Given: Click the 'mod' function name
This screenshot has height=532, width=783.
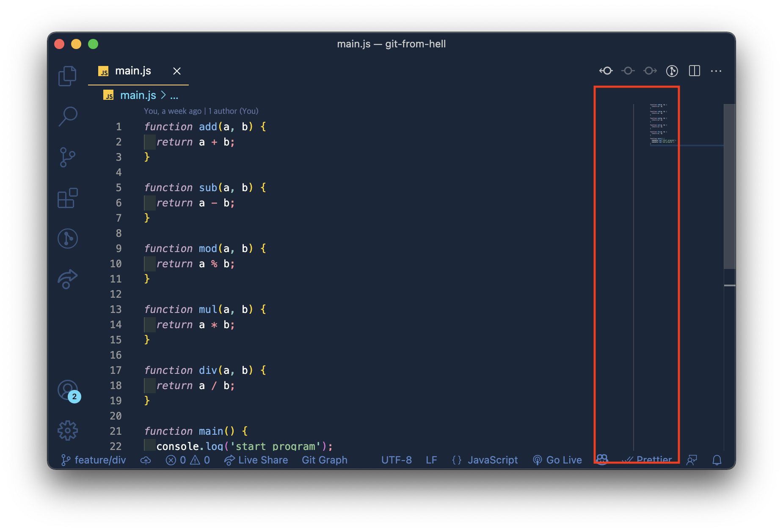Looking at the screenshot, I should [x=208, y=248].
